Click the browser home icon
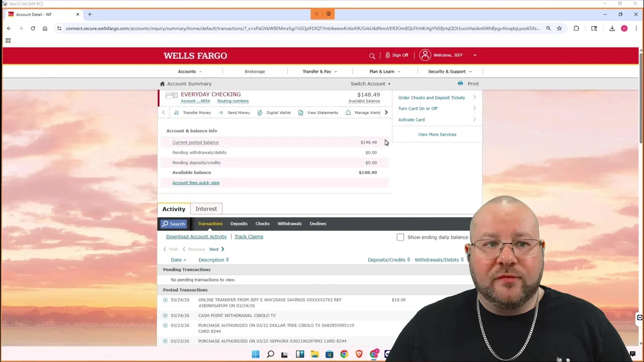 45,29
